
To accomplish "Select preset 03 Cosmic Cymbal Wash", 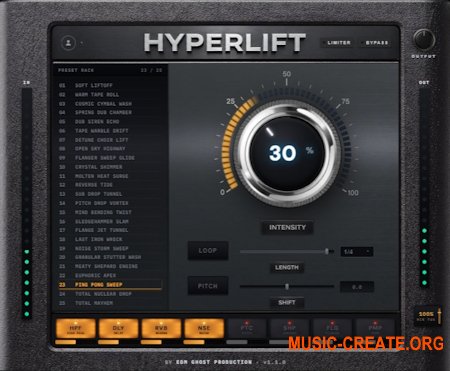I will point(110,104).
